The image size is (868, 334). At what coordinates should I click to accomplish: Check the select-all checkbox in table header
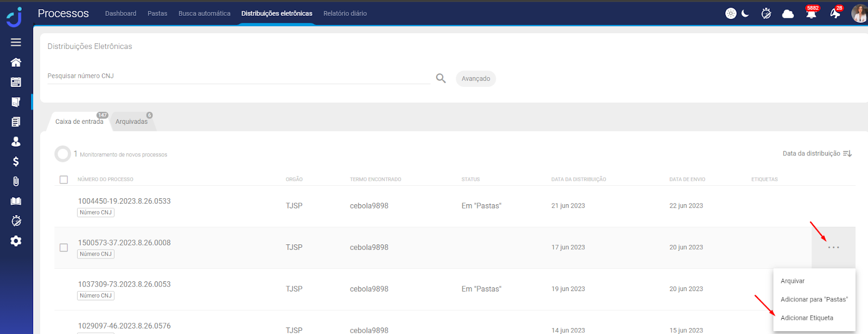(63, 180)
